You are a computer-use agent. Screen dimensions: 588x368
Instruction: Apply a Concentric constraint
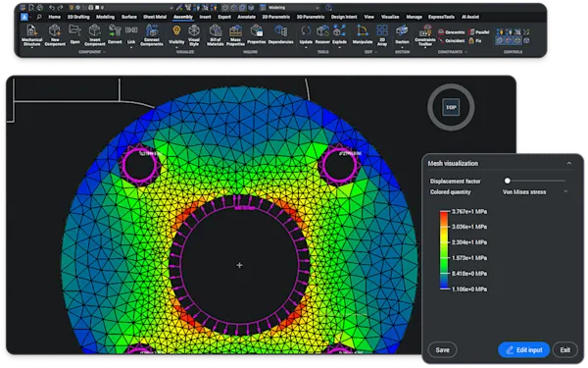click(452, 32)
